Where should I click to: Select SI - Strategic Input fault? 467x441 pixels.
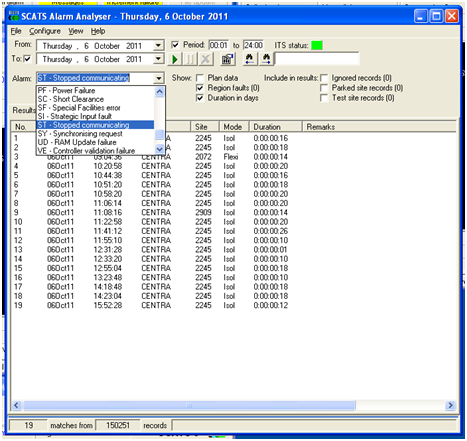pyautogui.click(x=95, y=116)
